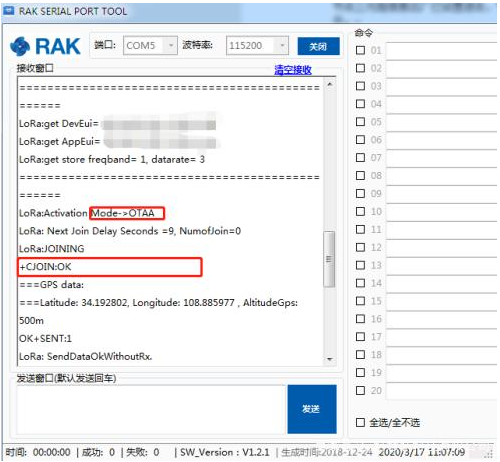Check command checkbox 14
Screen dimensions: 500x462
tap(360, 283)
